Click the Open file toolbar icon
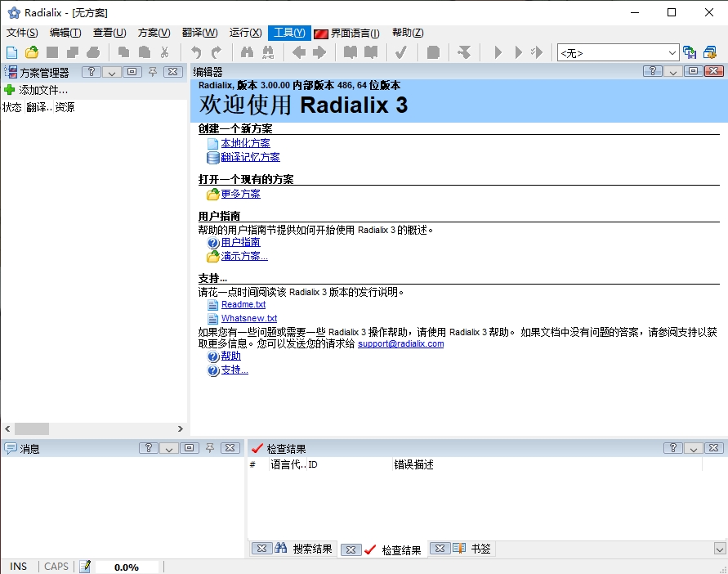 tap(30, 52)
